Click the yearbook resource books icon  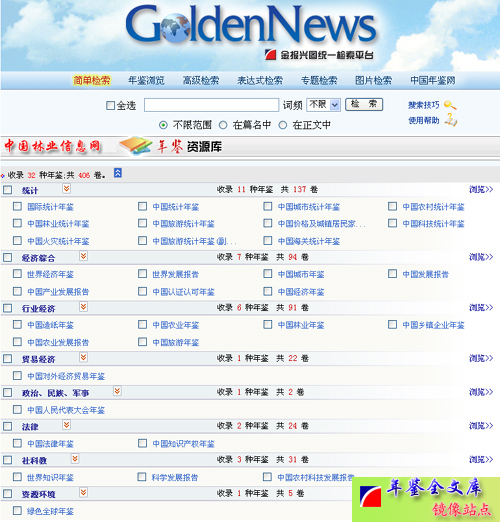point(136,146)
